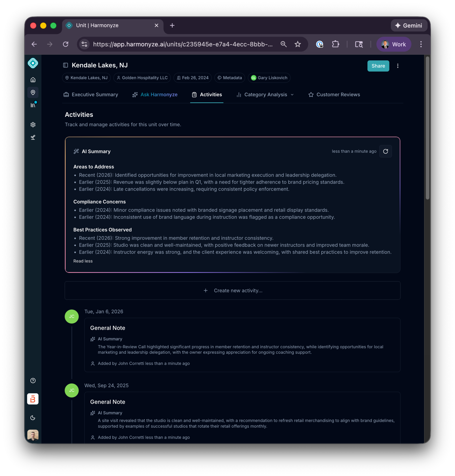The height and width of the screenshot is (476, 455).
Task: Open the settings gear in sidebar
Action: [x=33, y=125]
